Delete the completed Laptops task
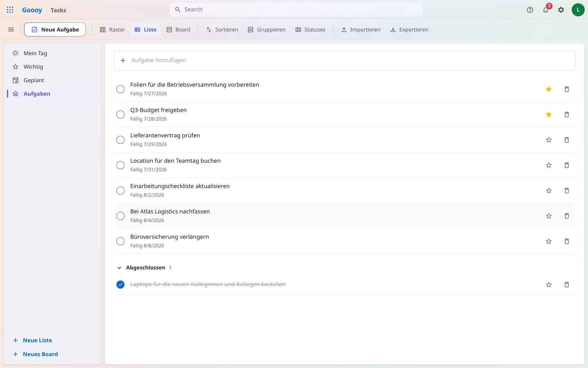Screen dimensions: 588x368 [567, 285]
